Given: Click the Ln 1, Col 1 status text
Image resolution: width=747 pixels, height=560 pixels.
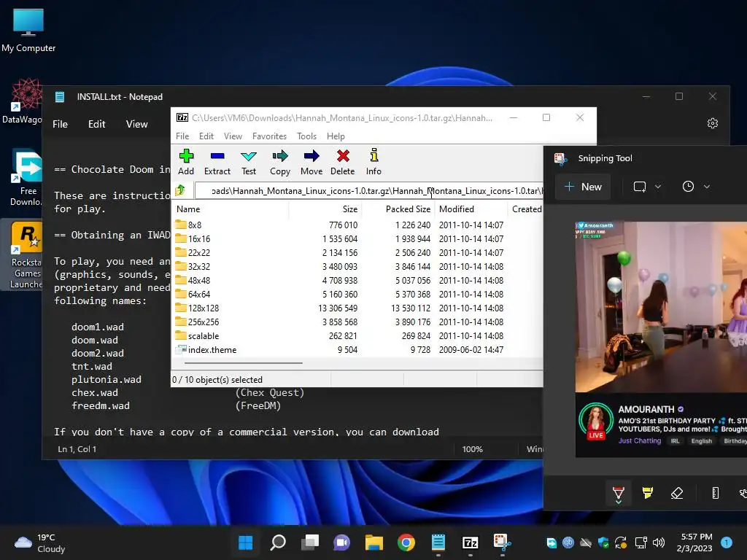Looking at the screenshot, I should click(77, 449).
